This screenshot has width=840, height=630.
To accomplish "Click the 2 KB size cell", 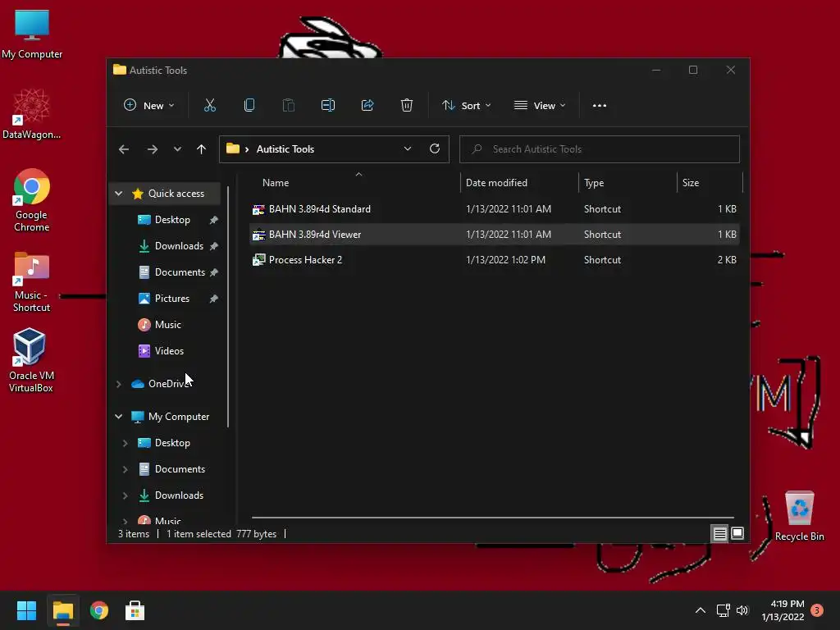I will click(727, 260).
